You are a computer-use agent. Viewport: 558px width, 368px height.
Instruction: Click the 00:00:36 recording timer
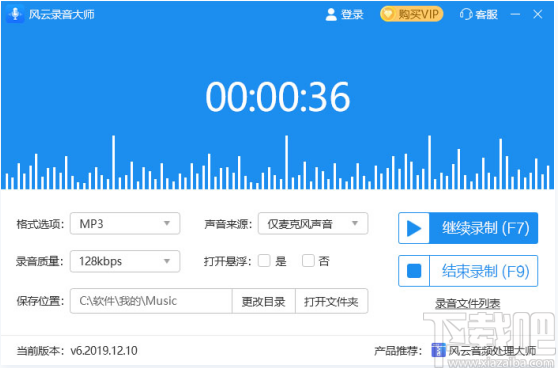tap(278, 96)
